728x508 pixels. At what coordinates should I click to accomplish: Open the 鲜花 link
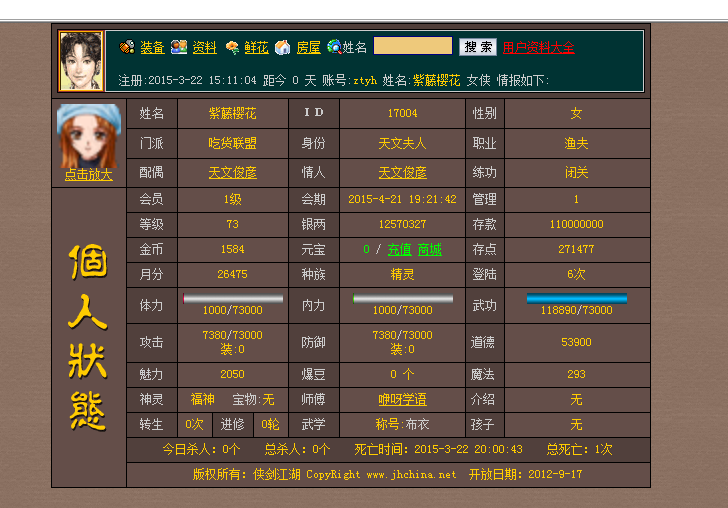pyautogui.click(x=256, y=47)
